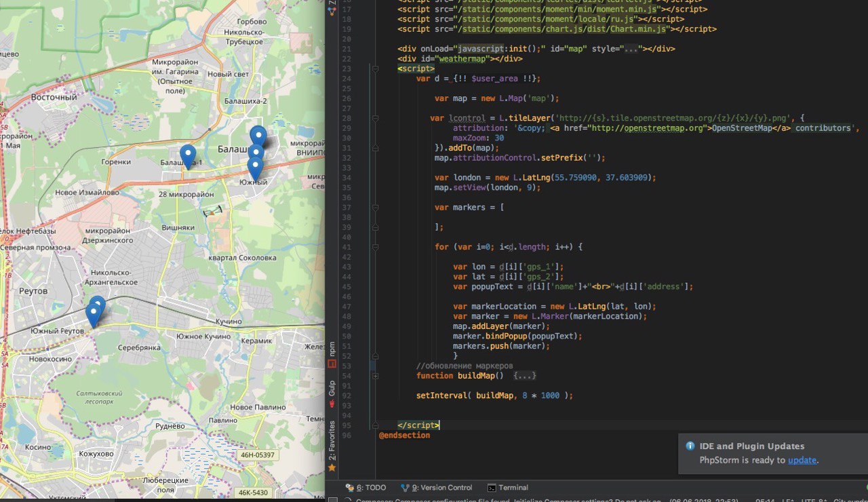Click the maxZoom value 30
Image resolution: width=868 pixels, height=502 pixels.
[x=499, y=138]
